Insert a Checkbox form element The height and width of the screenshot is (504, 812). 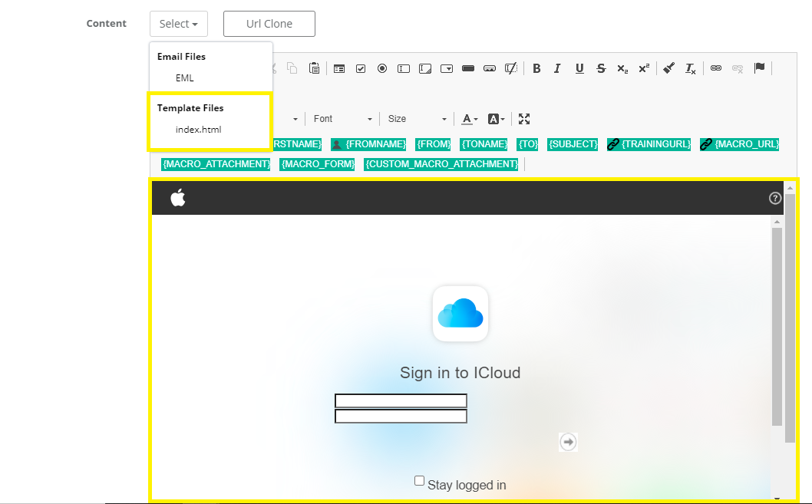361,68
